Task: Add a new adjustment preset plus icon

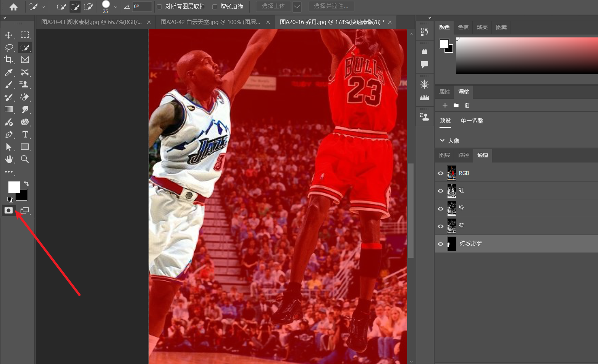Action: (x=445, y=105)
